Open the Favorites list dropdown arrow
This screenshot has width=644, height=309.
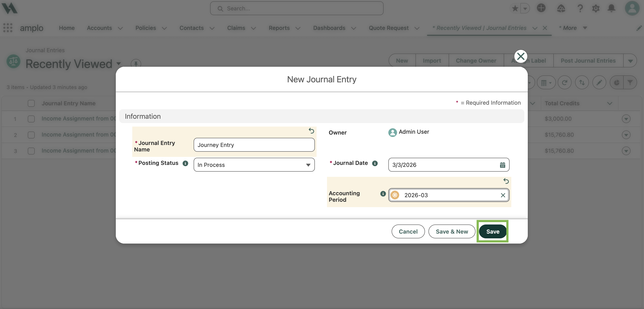click(x=525, y=8)
